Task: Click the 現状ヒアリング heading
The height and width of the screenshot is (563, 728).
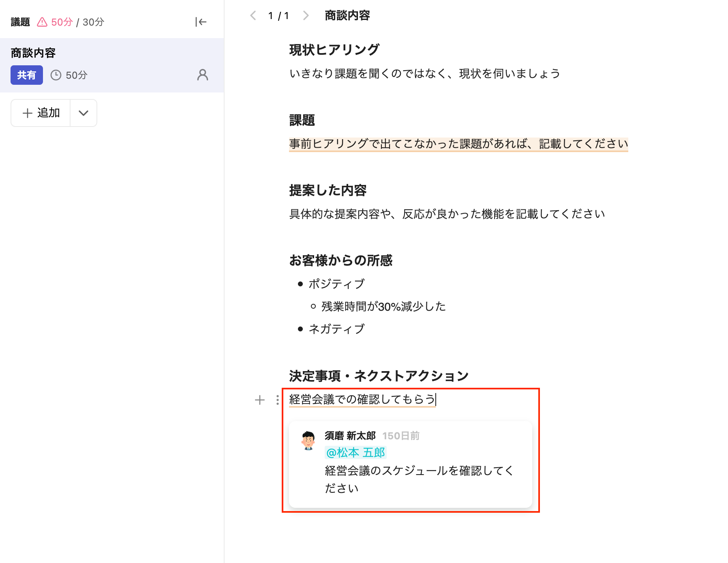Action: point(334,49)
